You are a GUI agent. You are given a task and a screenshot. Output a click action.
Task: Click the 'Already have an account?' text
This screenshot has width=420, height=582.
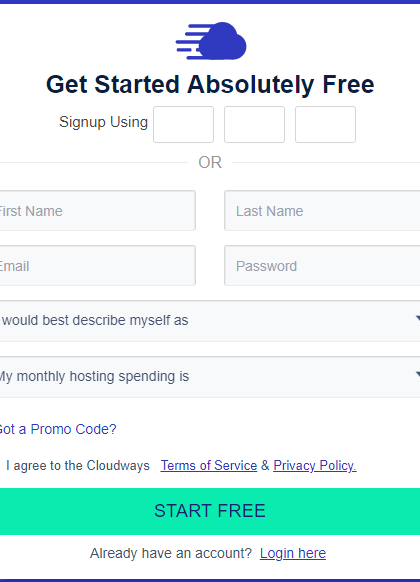[171, 553]
